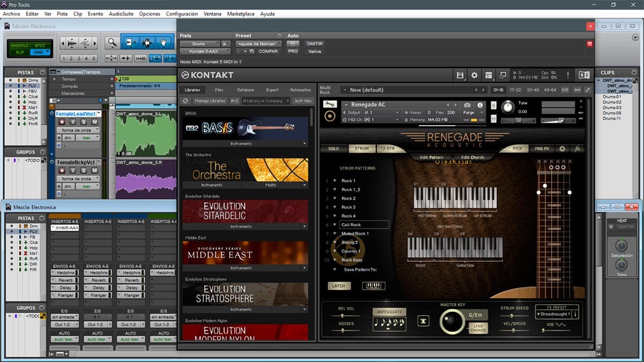Click the Kontakt warning exclamation icon
Image resolution: width=644 pixels, height=362 pixels.
coord(568,75)
